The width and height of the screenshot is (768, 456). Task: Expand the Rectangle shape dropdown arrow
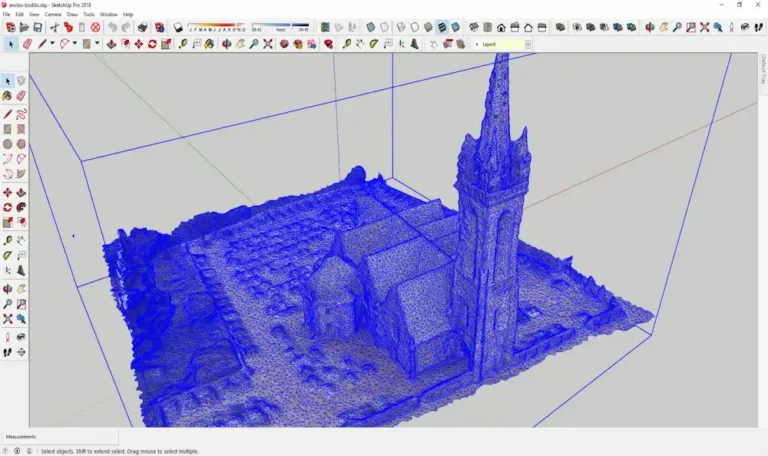pos(97,44)
